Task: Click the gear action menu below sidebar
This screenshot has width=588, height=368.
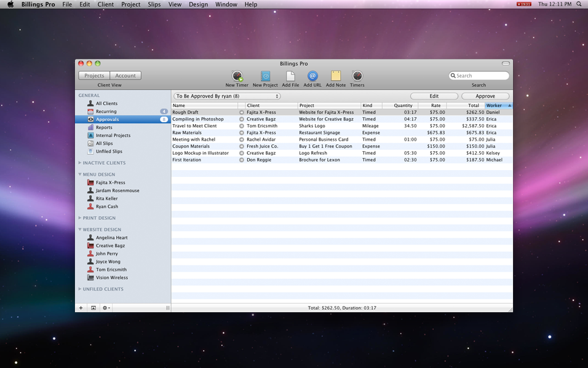Action: pyautogui.click(x=106, y=308)
